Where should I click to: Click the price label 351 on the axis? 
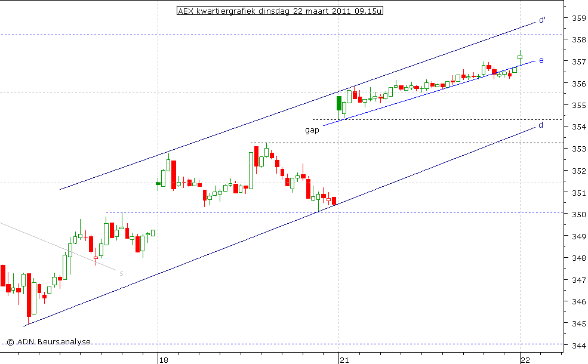point(578,193)
